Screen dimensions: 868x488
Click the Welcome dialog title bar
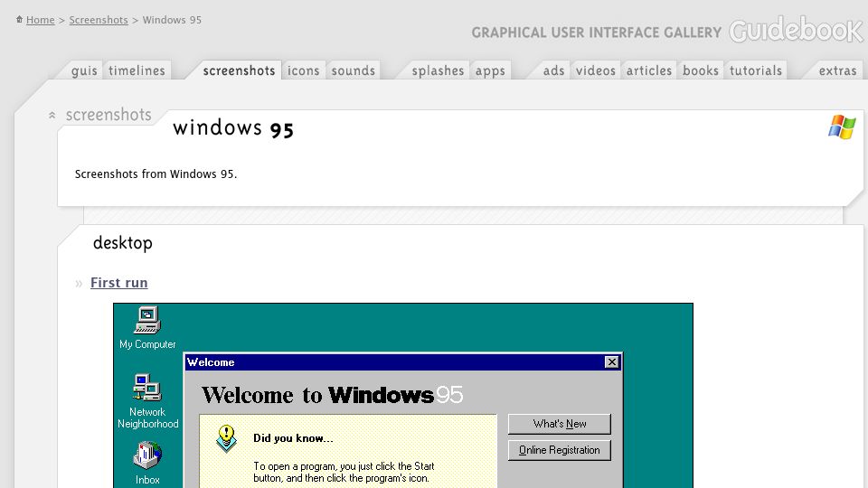pos(402,361)
